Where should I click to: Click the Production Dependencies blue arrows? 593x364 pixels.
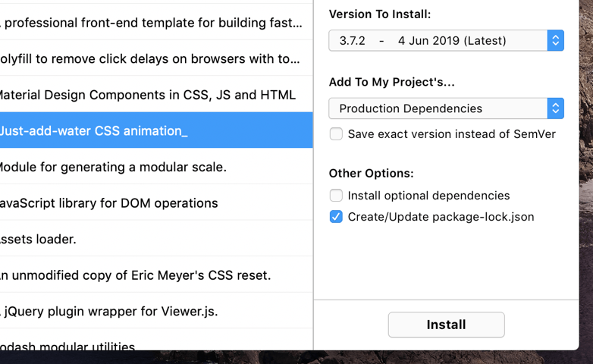(x=556, y=108)
